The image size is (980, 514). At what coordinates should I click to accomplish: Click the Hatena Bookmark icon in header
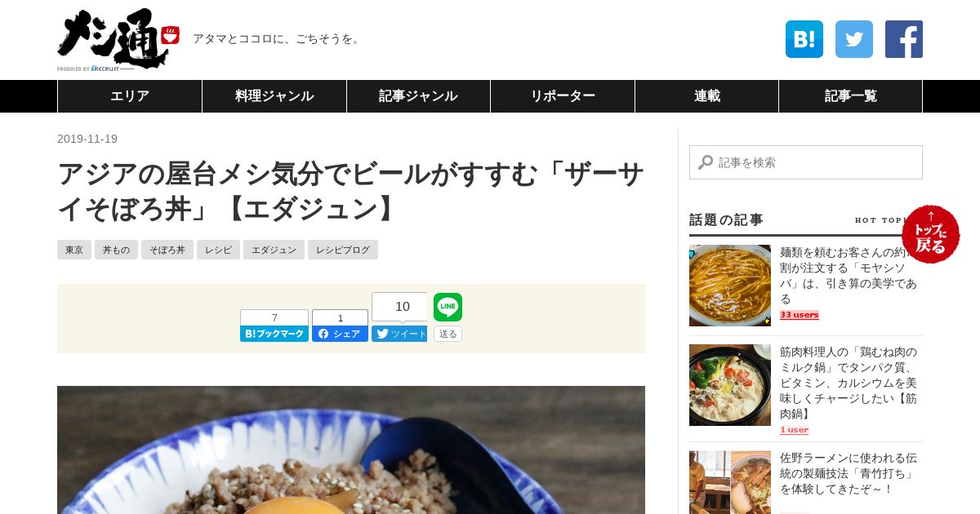[x=804, y=39]
